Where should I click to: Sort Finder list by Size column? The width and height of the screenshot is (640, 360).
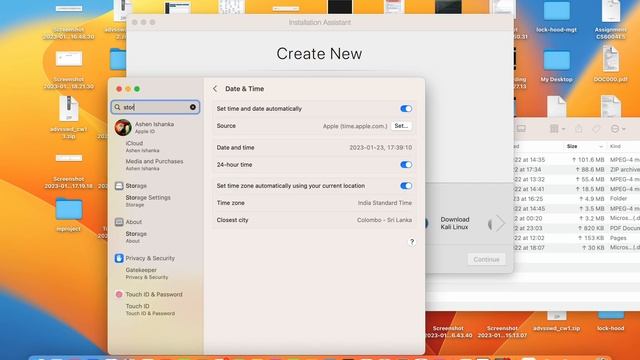pyautogui.click(x=571, y=146)
